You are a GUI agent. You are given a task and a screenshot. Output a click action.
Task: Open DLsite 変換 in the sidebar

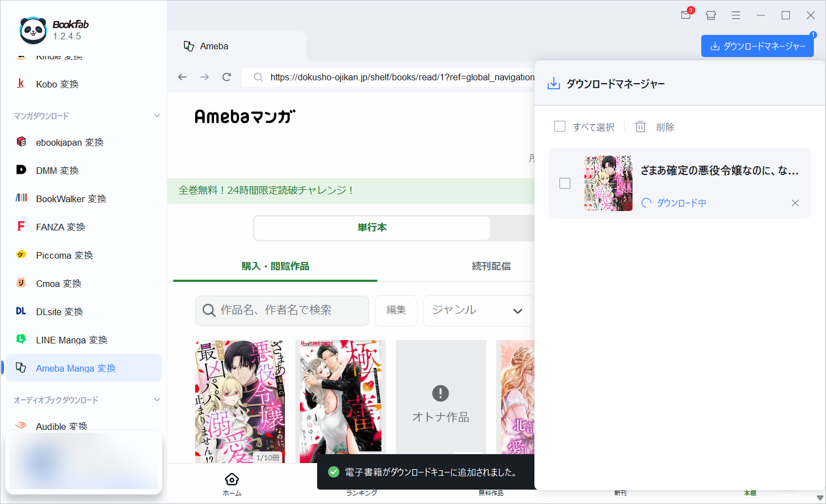point(83,312)
